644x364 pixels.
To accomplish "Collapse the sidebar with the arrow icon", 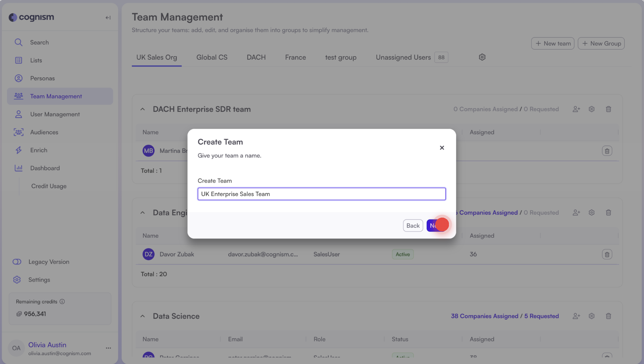I will pyautogui.click(x=108, y=17).
